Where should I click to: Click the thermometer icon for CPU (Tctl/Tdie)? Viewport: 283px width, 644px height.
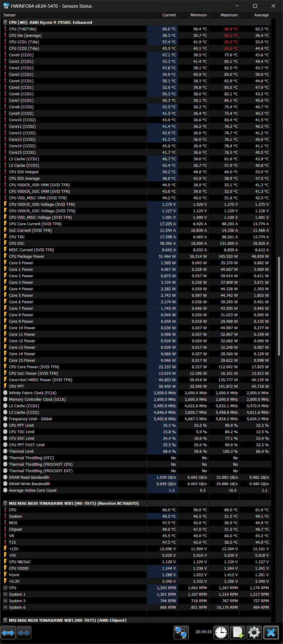[5, 29]
